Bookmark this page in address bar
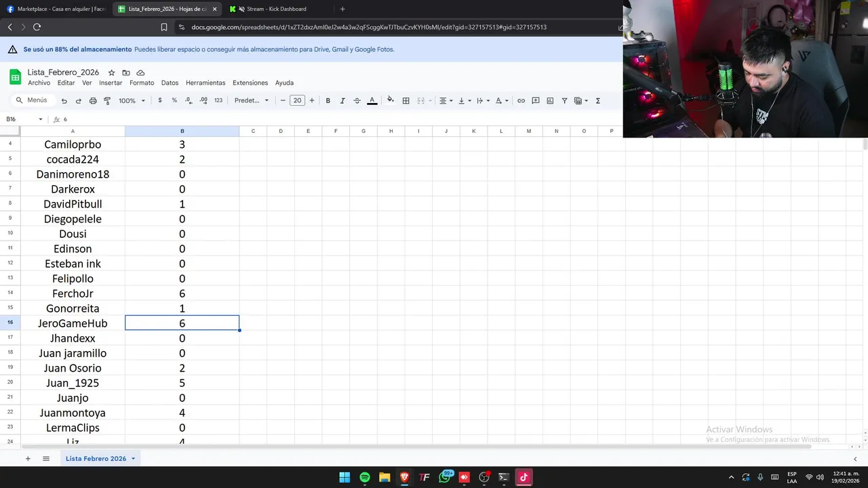The image size is (868, 488). (164, 27)
